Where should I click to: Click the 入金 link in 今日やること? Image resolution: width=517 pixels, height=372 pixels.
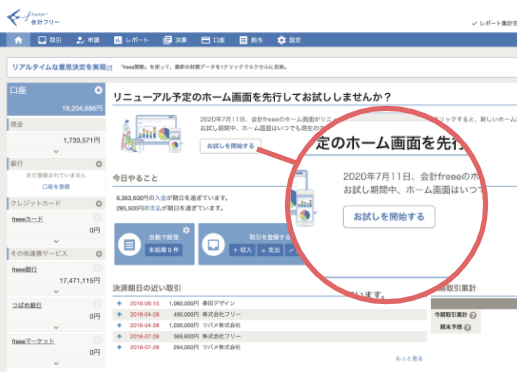(161, 198)
